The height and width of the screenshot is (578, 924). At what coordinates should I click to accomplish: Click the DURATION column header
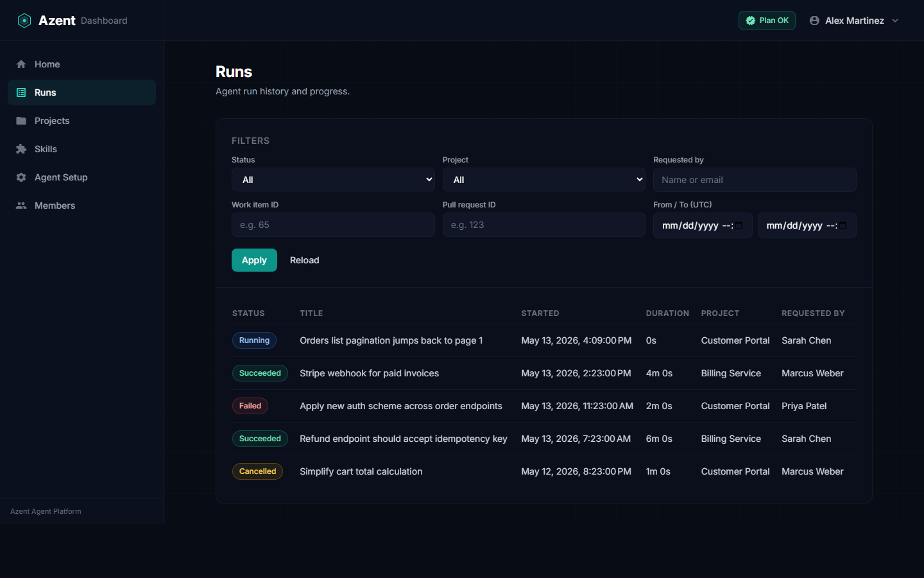click(667, 313)
